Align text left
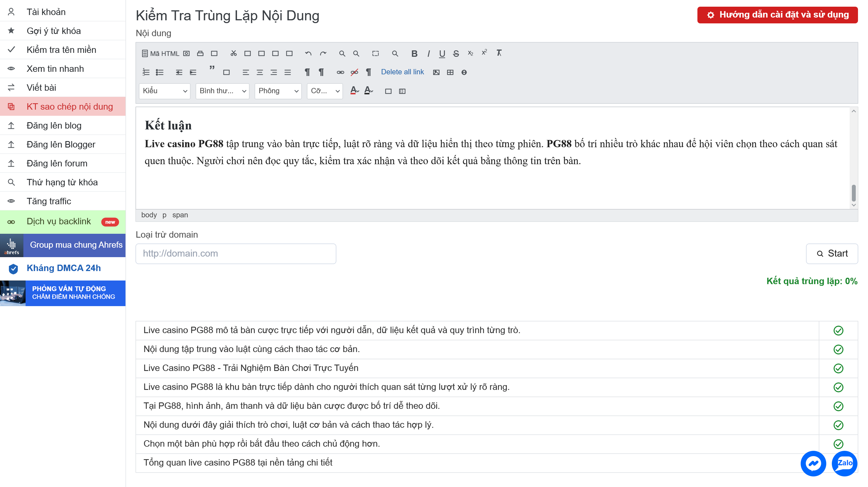Screen dimensions: 868x487 tap(246, 72)
